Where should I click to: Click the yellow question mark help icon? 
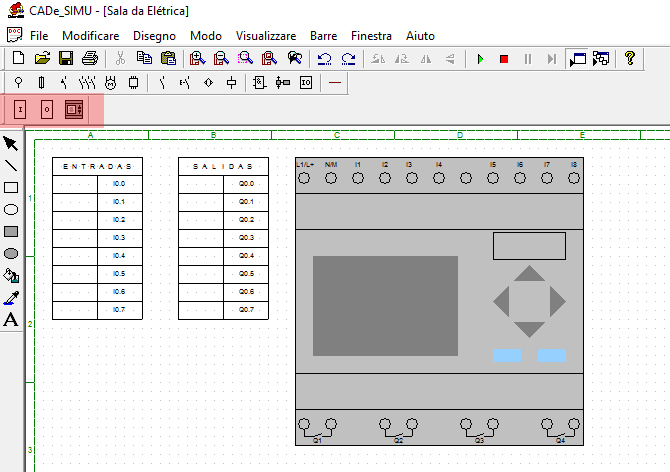630,59
